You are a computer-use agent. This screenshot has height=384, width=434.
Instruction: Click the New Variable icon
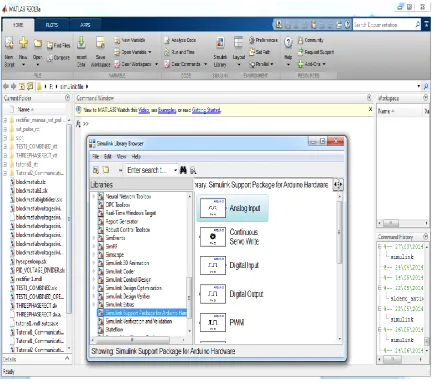point(117,40)
